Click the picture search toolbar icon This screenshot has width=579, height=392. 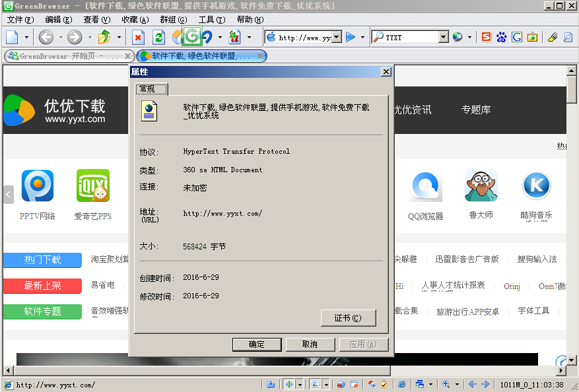click(x=532, y=37)
